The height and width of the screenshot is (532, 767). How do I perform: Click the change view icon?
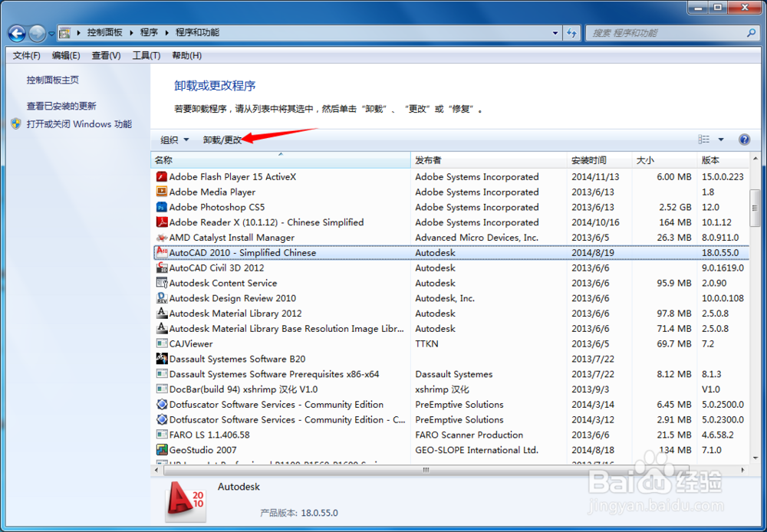[704, 140]
